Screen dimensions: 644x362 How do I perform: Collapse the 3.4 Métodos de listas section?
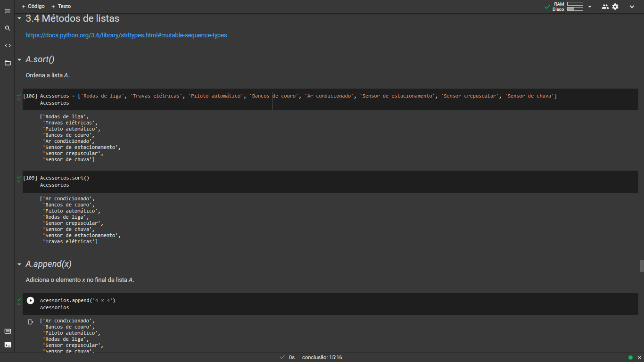coord(19,18)
